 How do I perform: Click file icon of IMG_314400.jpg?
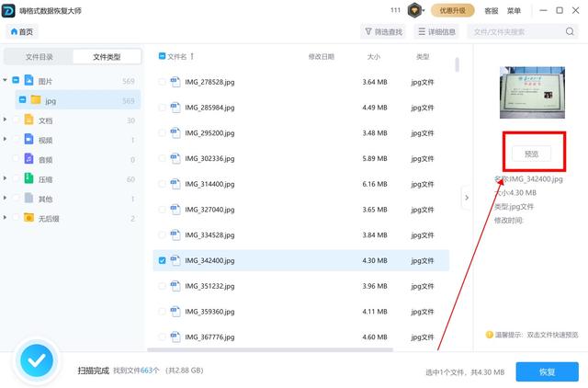tap(175, 184)
